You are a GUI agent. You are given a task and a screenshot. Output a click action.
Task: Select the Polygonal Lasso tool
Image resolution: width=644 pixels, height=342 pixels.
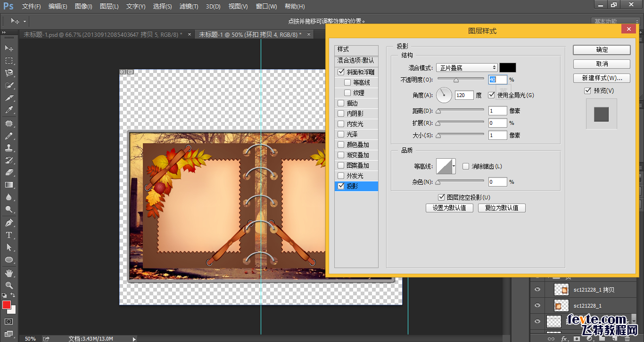[9, 73]
